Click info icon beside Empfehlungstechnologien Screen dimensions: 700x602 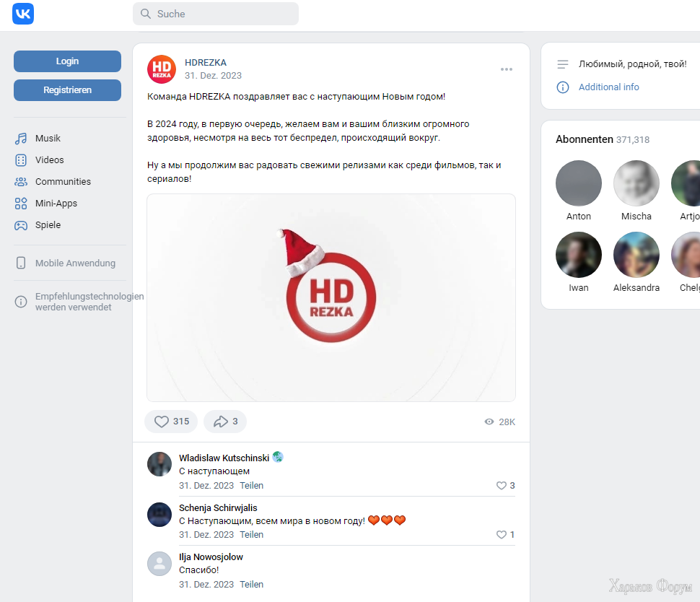(x=21, y=302)
